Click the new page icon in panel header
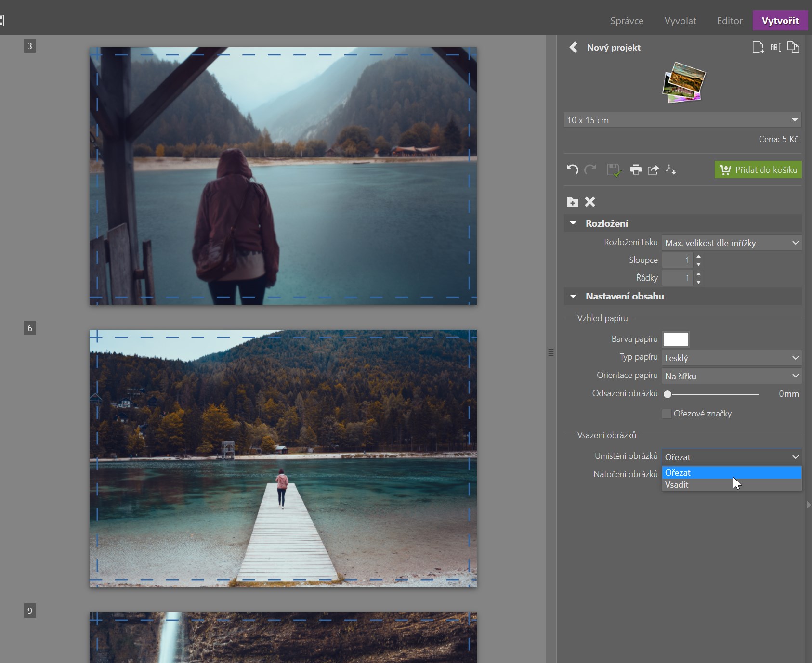Image resolution: width=812 pixels, height=663 pixels. click(x=758, y=47)
